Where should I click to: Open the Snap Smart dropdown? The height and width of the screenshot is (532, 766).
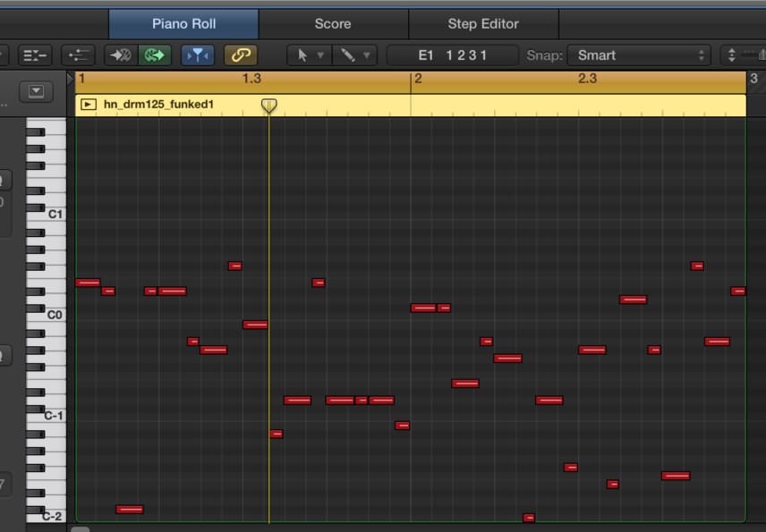[x=639, y=55]
